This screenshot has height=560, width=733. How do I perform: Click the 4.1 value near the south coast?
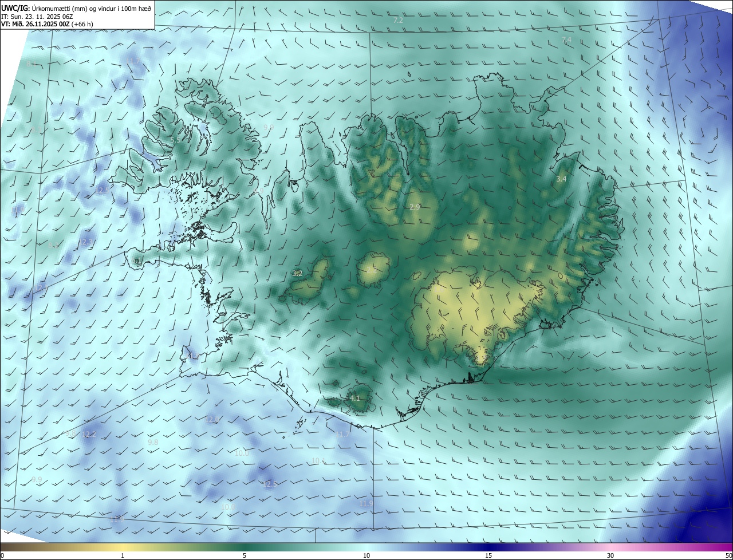pos(355,398)
